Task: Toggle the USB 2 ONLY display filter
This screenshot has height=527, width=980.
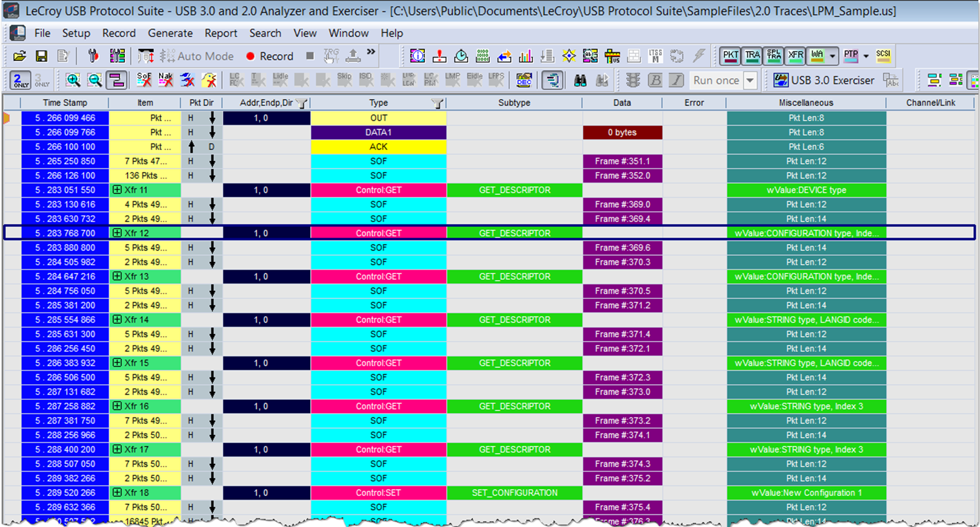Action: 20,80
